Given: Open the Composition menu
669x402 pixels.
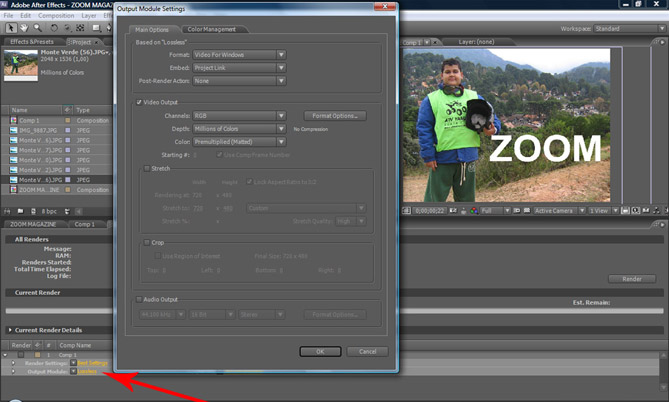Looking at the screenshot, I should click(x=57, y=15).
